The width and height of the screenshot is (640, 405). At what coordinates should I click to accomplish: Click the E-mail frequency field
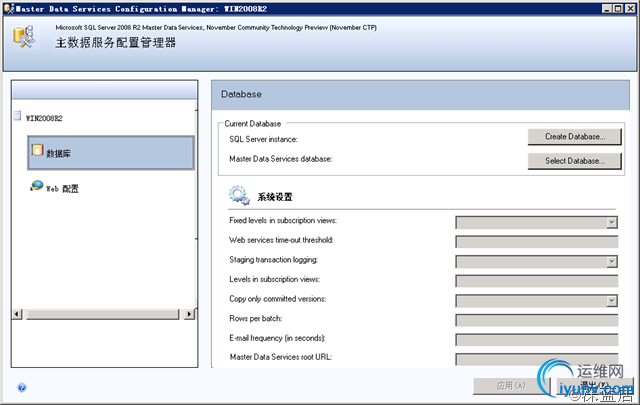tap(537, 340)
